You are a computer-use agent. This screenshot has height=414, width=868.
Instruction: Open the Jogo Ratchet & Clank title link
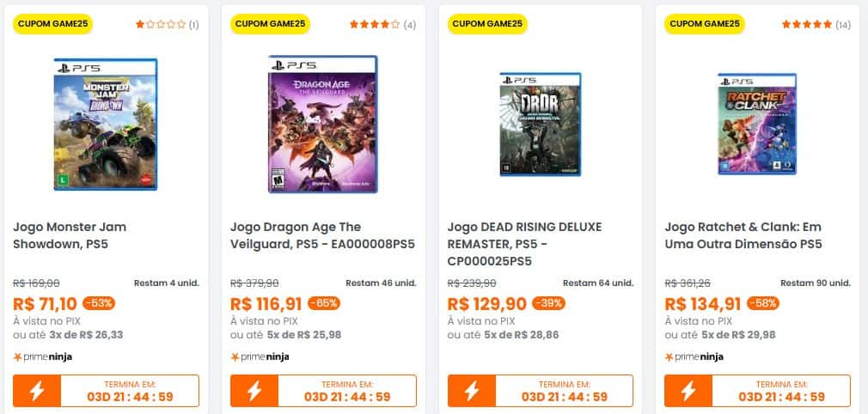coord(743,235)
